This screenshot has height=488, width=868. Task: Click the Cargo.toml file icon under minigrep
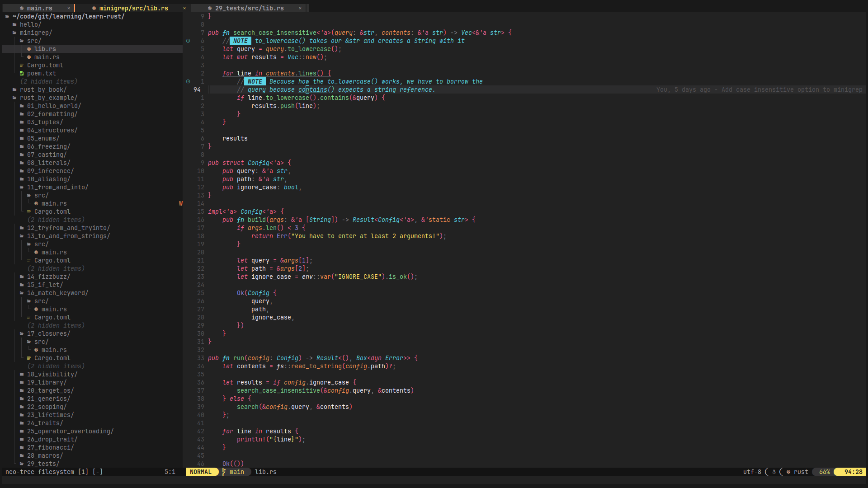(22, 65)
